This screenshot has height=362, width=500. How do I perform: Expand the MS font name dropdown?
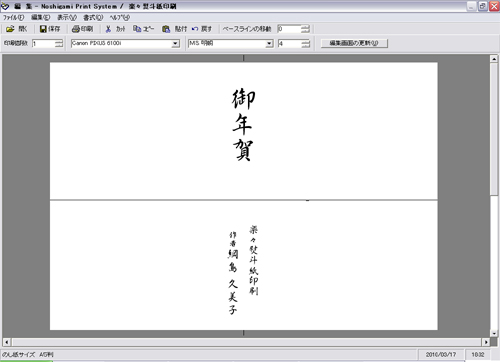[269, 44]
